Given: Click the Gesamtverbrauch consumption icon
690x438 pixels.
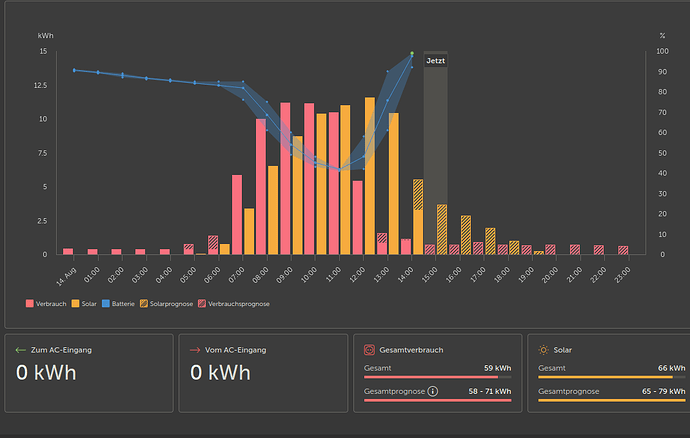Looking at the screenshot, I should pos(371,350).
